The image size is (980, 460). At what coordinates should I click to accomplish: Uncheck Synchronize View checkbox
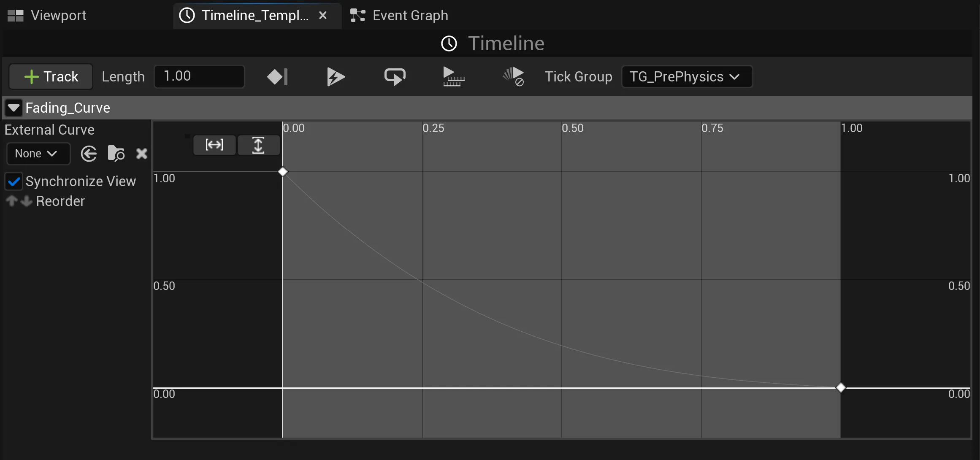point(14,181)
